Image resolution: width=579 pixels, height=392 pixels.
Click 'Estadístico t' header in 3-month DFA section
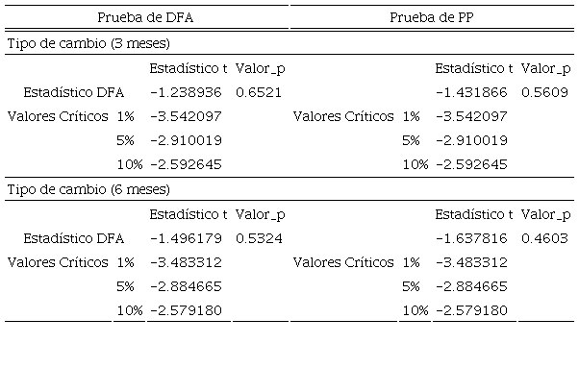[189, 69]
